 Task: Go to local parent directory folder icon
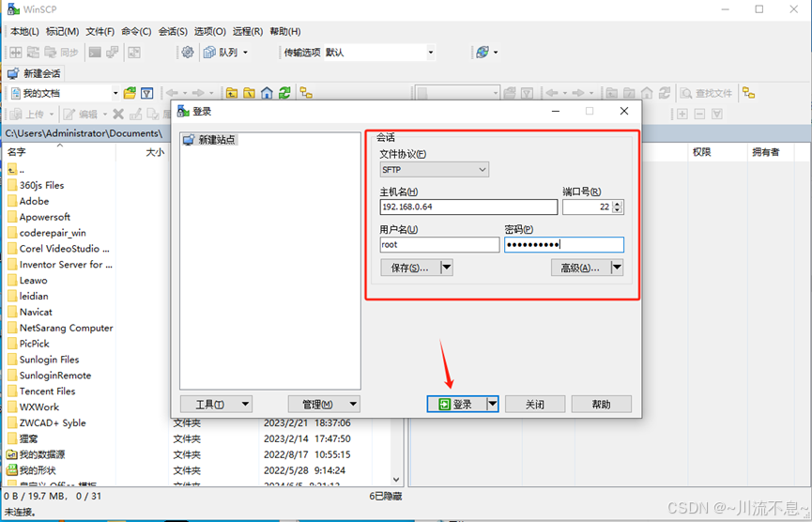[x=232, y=93]
